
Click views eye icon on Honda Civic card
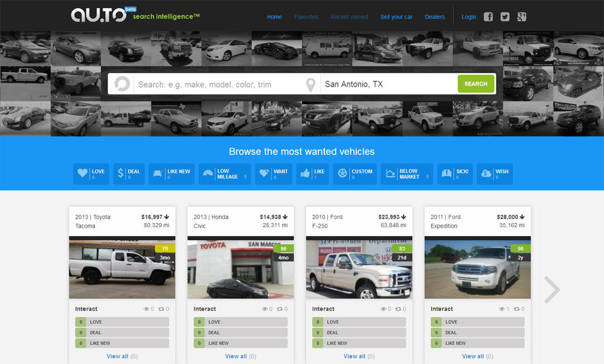click(x=265, y=309)
